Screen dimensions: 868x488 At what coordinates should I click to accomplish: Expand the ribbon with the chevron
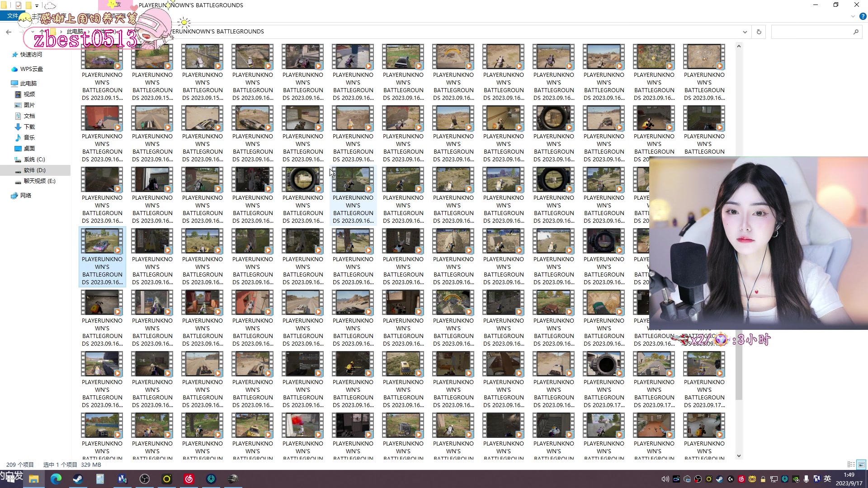tap(853, 16)
